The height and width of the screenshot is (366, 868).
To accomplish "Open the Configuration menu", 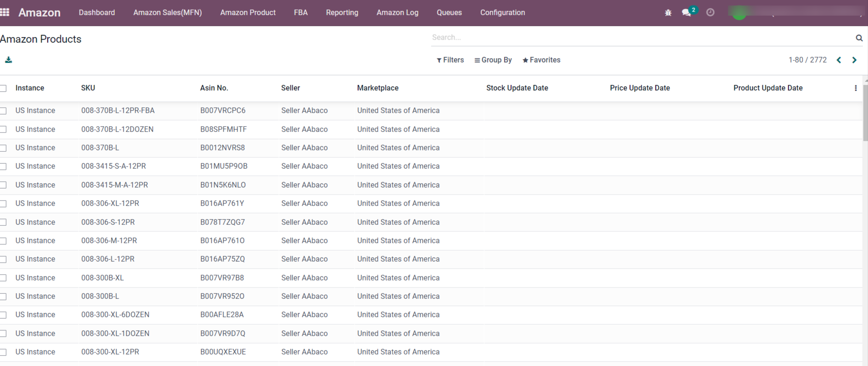I will pos(502,12).
